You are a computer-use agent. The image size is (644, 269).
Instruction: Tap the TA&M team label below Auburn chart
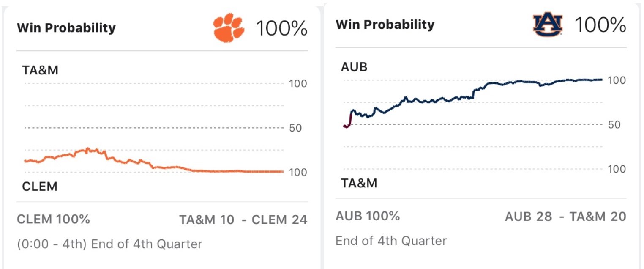[x=359, y=183]
